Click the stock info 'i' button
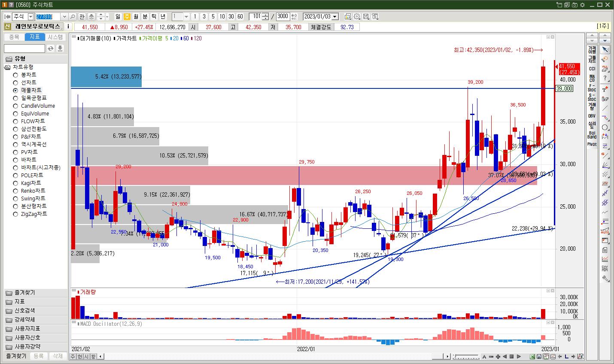Viewport: 614px width, 364px height. point(69,27)
